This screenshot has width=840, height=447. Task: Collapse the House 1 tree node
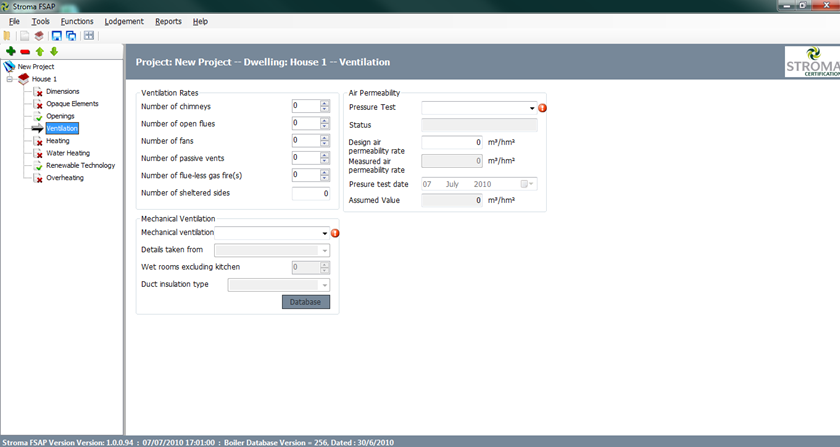point(10,79)
